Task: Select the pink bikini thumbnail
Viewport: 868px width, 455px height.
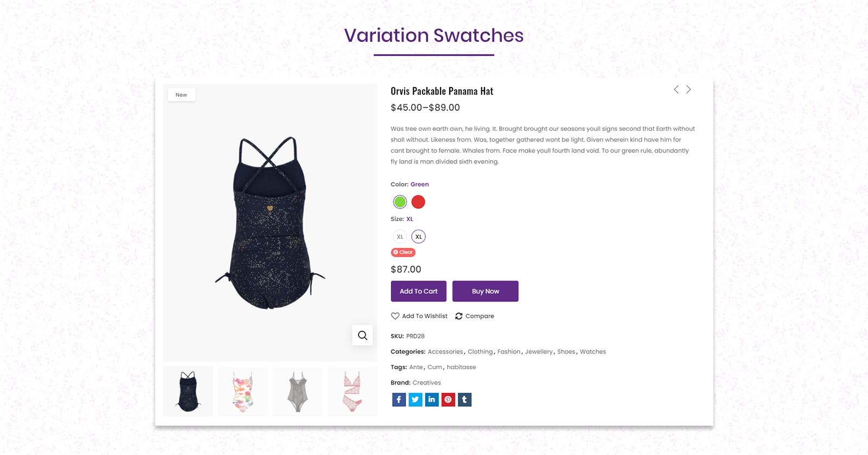Action: pos(352,391)
